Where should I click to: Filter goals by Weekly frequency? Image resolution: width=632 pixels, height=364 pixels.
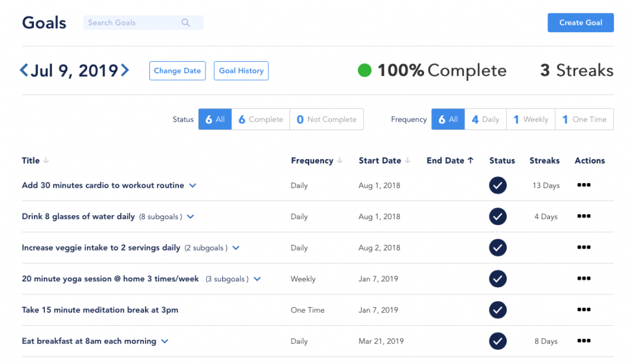pyautogui.click(x=530, y=119)
